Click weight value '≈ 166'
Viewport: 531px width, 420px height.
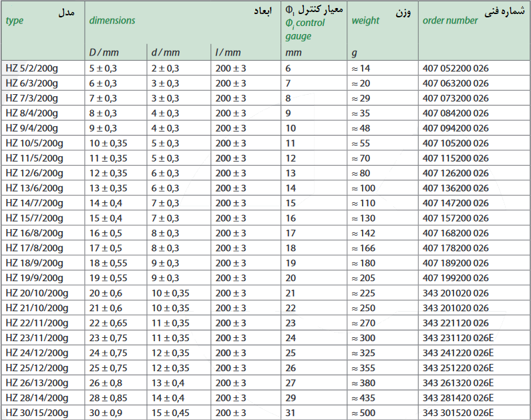click(x=363, y=248)
